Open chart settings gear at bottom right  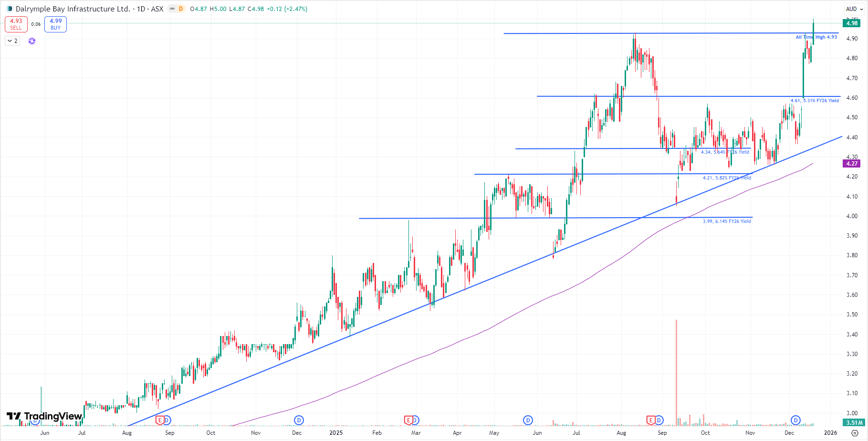(x=855, y=433)
